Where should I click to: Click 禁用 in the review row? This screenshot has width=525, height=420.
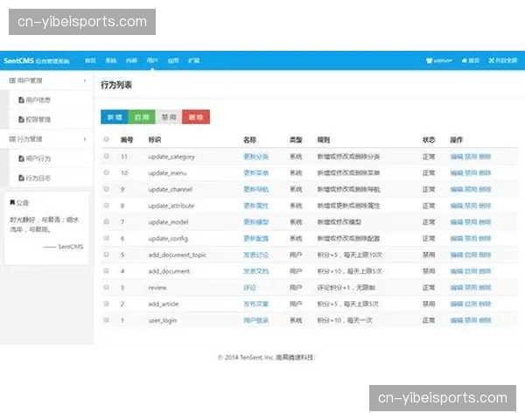[x=471, y=288]
